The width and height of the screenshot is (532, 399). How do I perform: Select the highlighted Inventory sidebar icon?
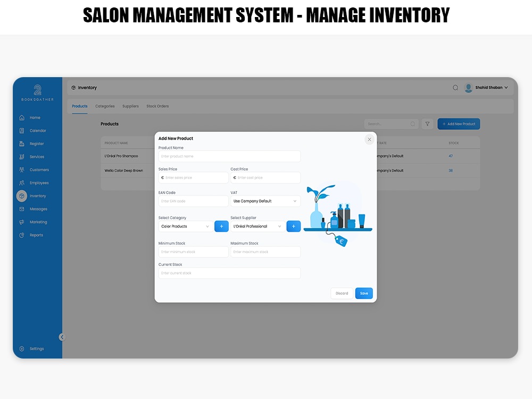(22, 196)
